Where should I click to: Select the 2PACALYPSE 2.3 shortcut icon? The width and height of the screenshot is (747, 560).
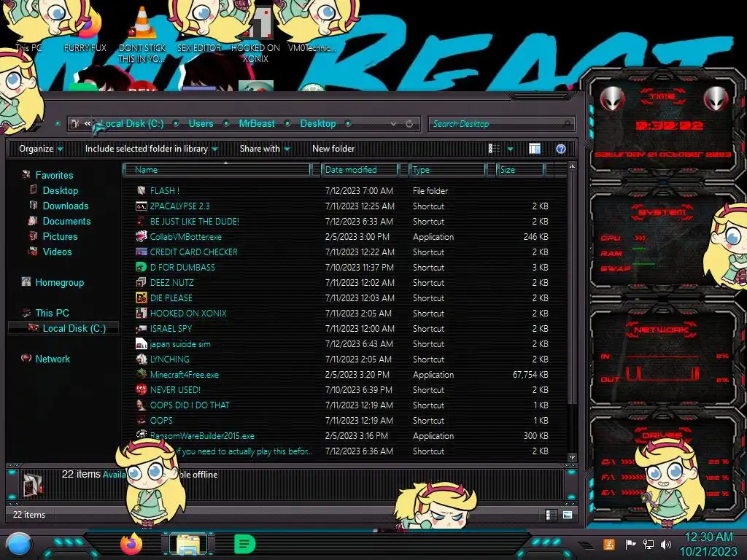point(141,206)
